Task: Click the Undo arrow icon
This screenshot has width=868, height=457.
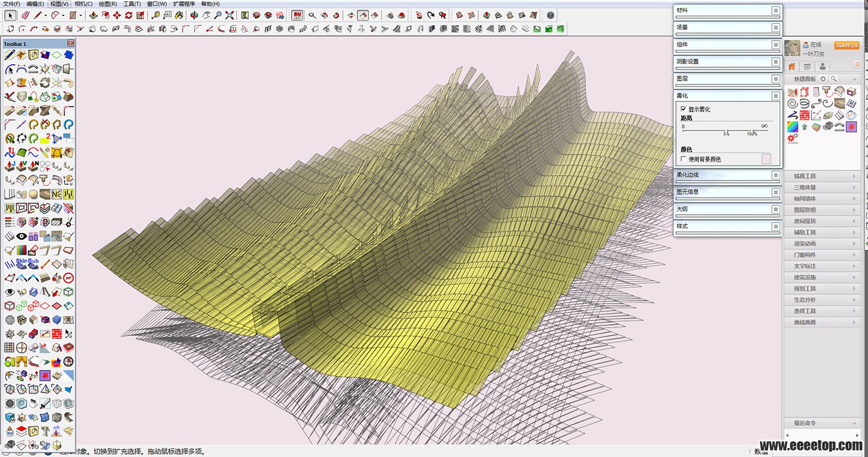Action: coord(419,16)
